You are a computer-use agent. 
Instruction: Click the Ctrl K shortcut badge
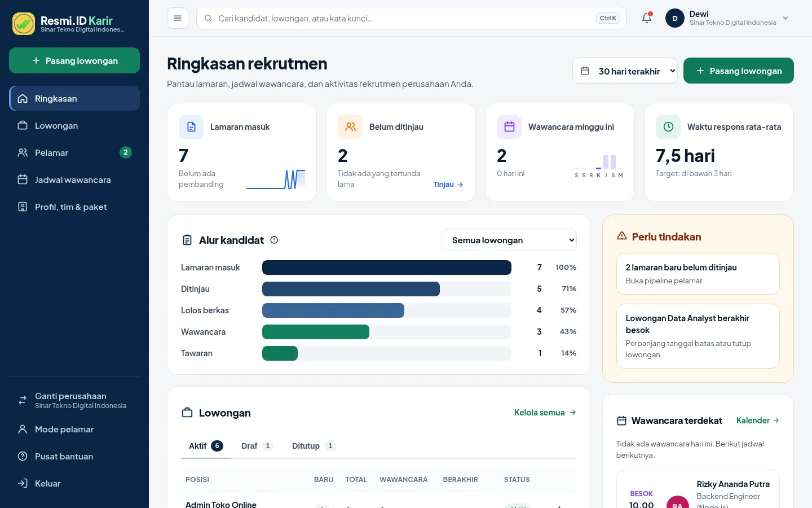pyautogui.click(x=608, y=18)
